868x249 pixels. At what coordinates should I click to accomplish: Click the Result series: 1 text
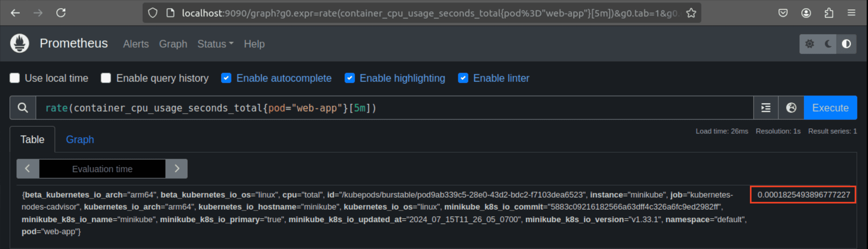(x=832, y=131)
